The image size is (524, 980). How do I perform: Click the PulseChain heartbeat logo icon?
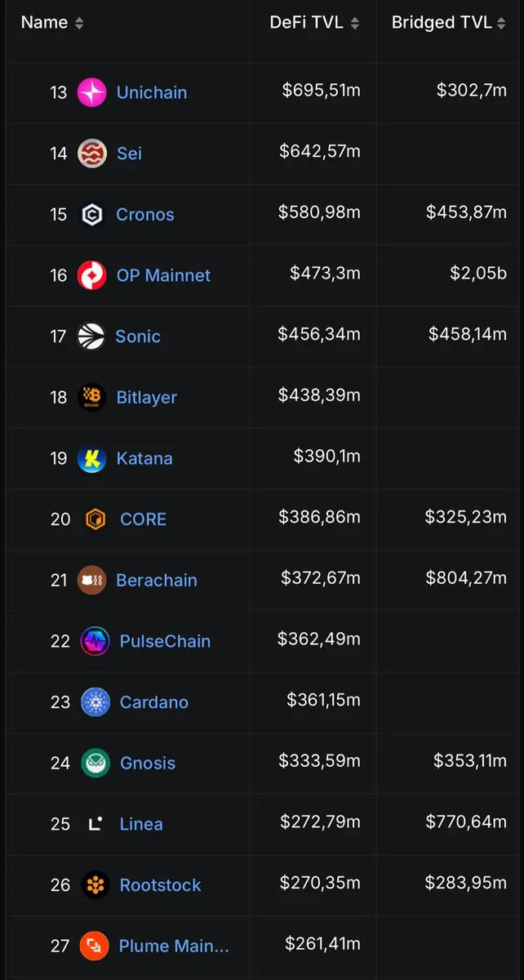[x=95, y=641]
